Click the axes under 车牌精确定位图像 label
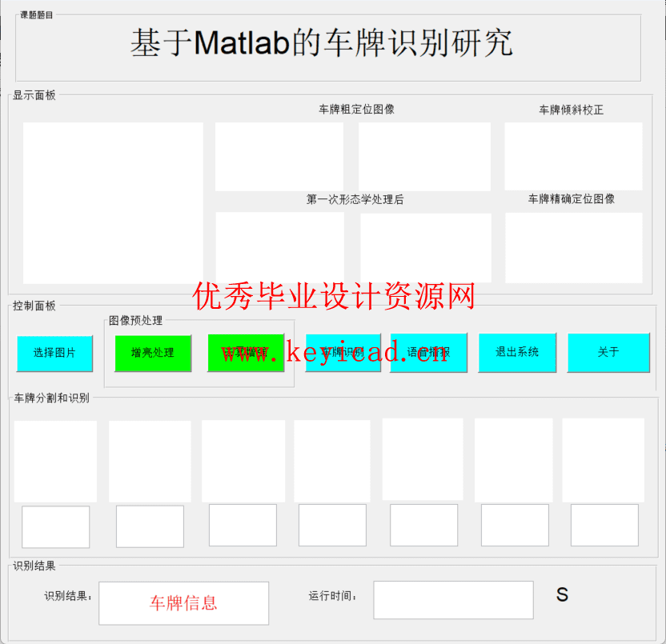This screenshot has height=644, width=666. point(574,248)
